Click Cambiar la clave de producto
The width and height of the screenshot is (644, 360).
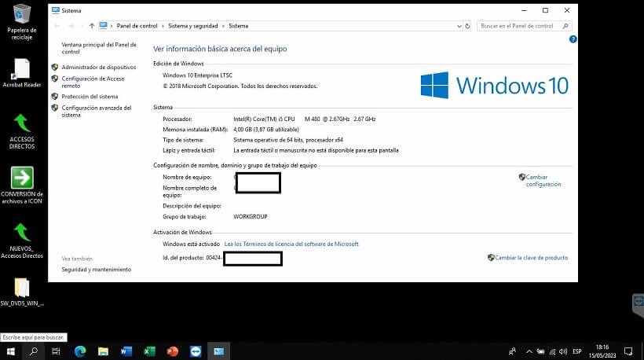pos(531,258)
